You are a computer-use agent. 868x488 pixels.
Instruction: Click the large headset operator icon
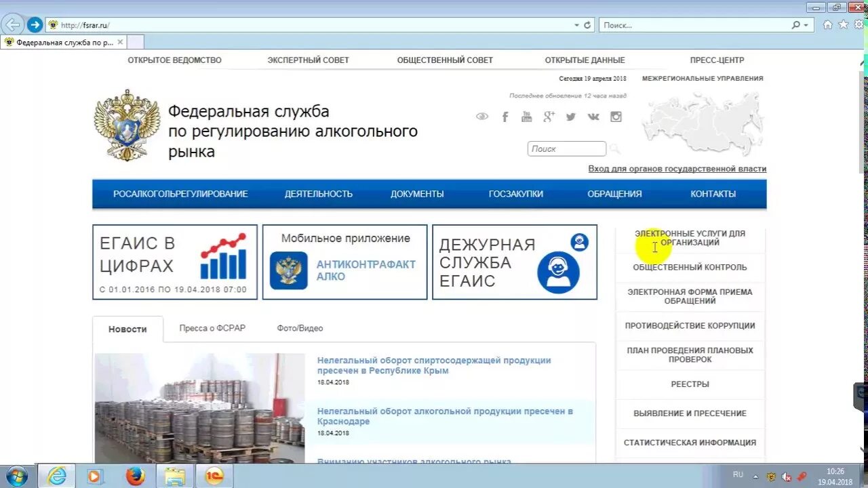(558, 272)
